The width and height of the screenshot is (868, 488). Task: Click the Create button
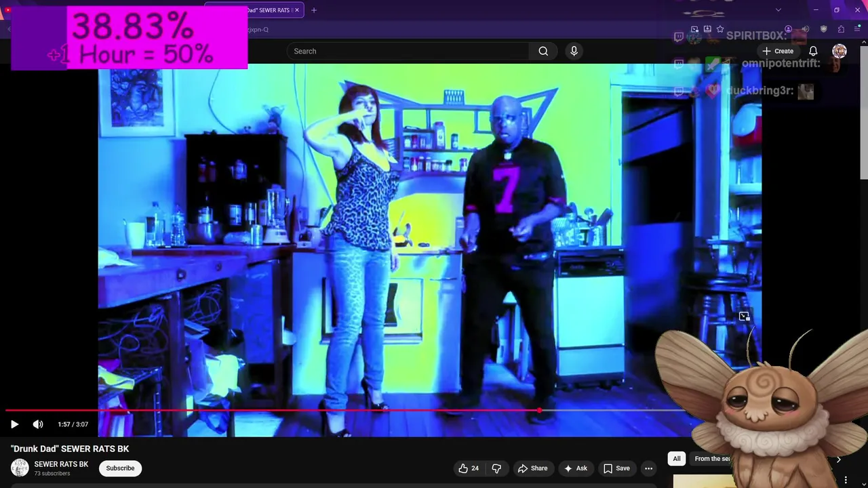(778, 51)
